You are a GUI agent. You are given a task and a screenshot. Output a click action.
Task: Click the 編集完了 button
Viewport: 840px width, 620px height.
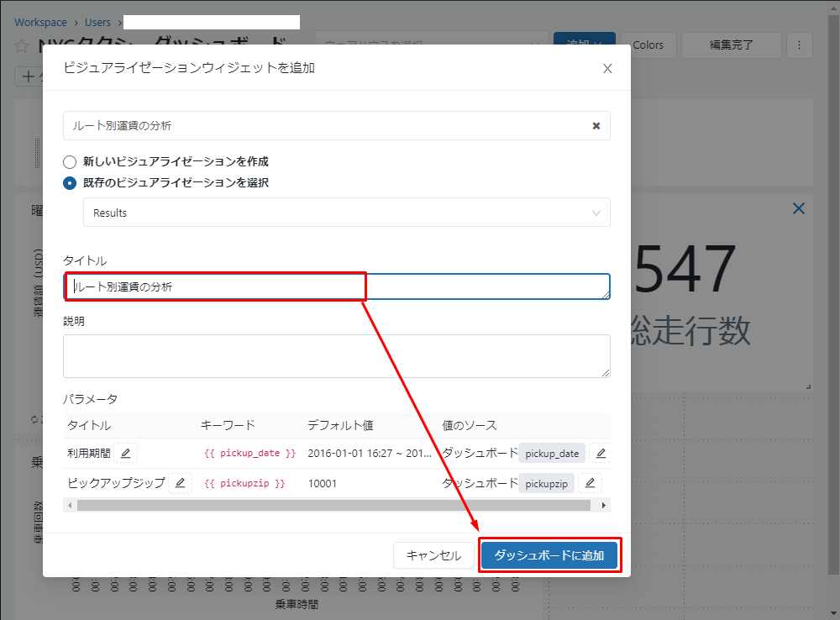coord(731,45)
